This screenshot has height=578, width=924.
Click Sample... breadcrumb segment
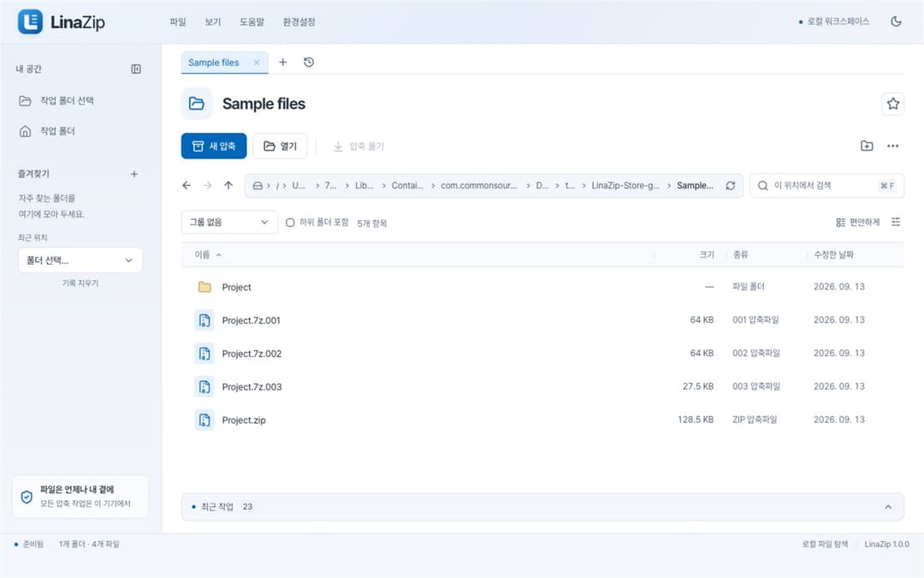695,185
